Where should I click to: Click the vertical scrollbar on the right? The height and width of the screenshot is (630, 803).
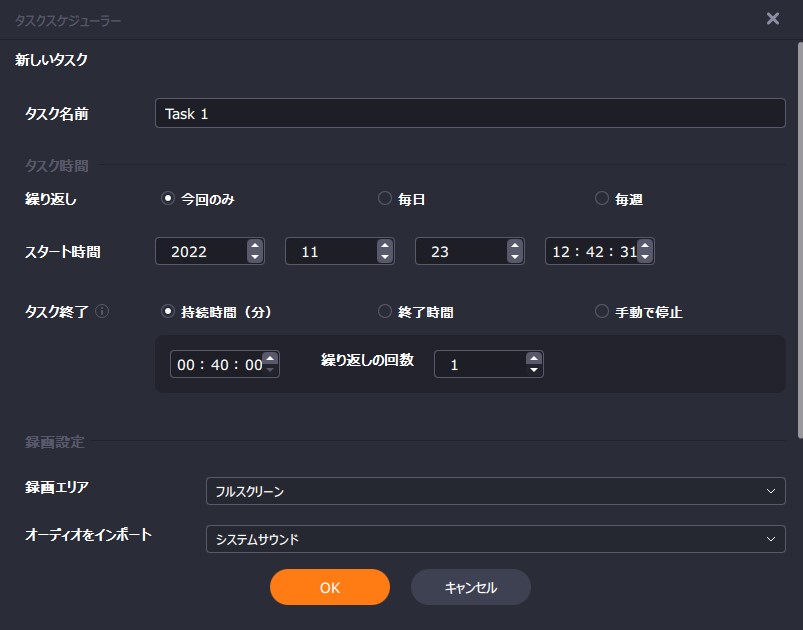click(798, 240)
